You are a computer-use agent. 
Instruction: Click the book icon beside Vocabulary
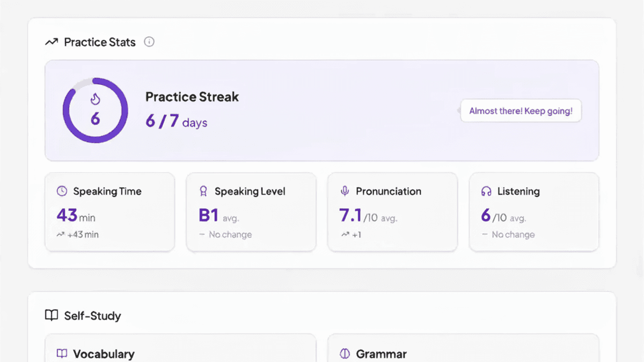pos(62,353)
